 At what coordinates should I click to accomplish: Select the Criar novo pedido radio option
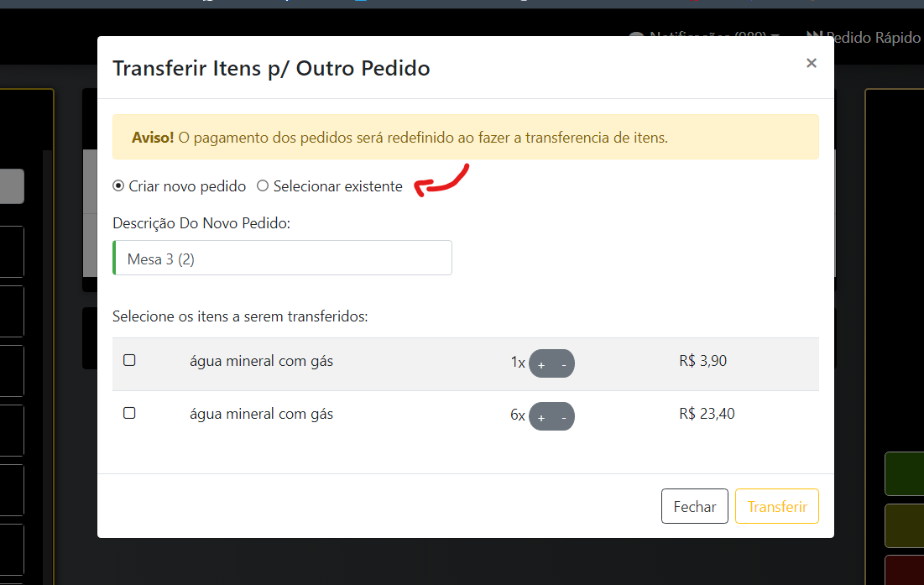pos(118,186)
